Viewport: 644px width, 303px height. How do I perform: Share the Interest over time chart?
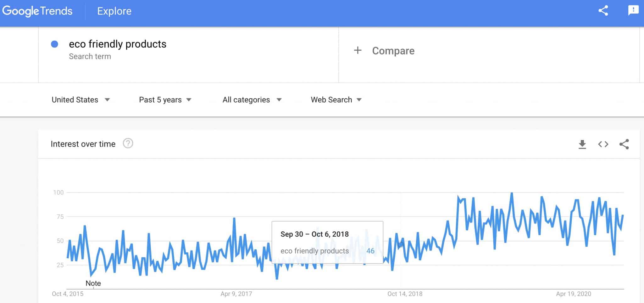click(x=625, y=144)
